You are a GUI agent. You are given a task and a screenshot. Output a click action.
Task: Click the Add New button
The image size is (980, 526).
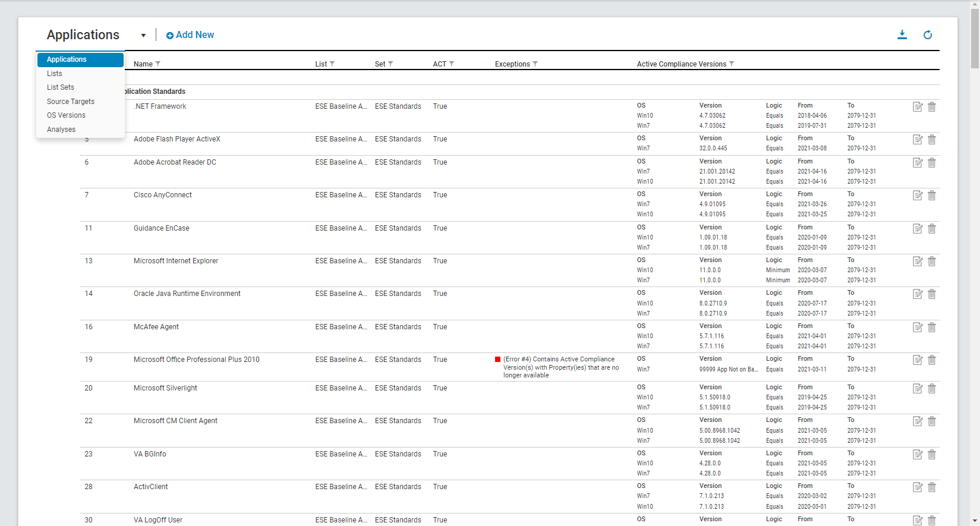(190, 35)
